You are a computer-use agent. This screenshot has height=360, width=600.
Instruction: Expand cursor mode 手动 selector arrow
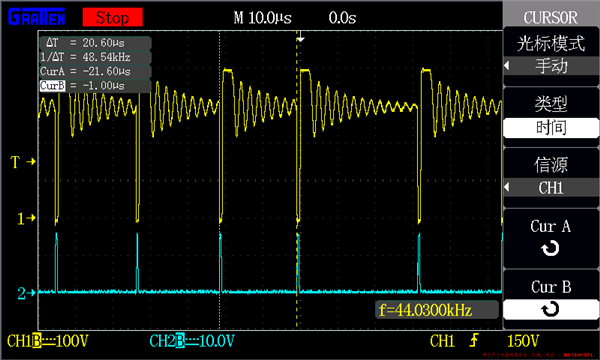click(x=507, y=66)
